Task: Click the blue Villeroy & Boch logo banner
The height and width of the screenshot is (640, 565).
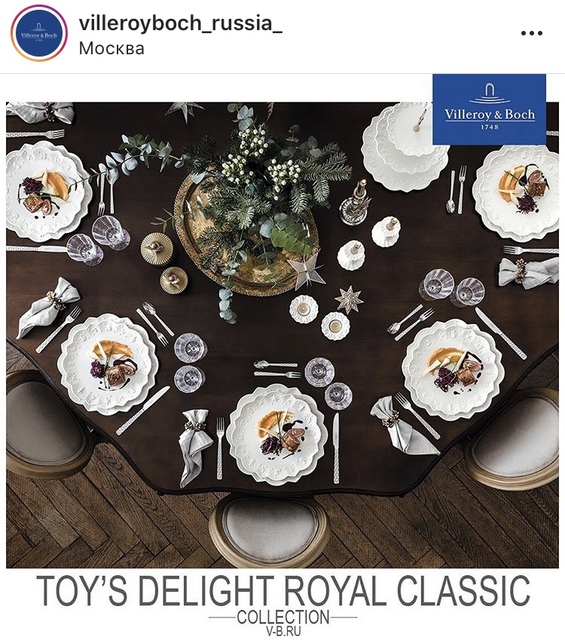Action: (x=489, y=109)
